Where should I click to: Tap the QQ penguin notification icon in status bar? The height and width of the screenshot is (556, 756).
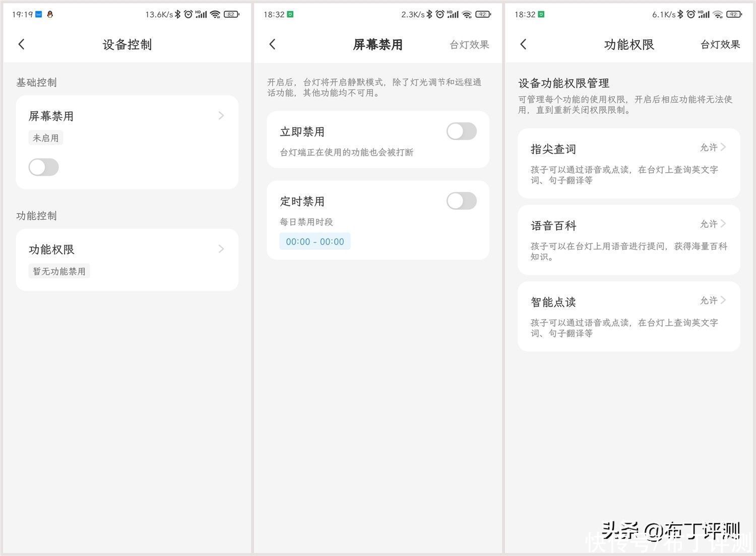pos(50,15)
